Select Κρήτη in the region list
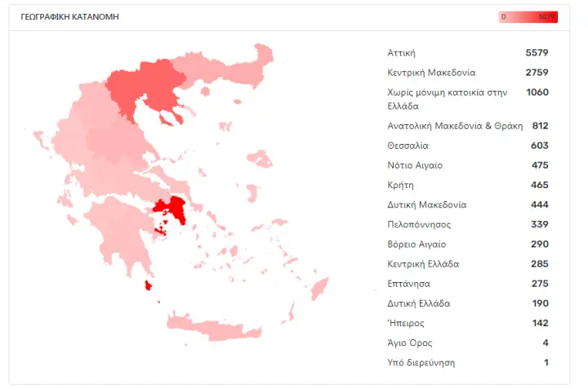The width and height of the screenshot is (588, 390). point(468,185)
